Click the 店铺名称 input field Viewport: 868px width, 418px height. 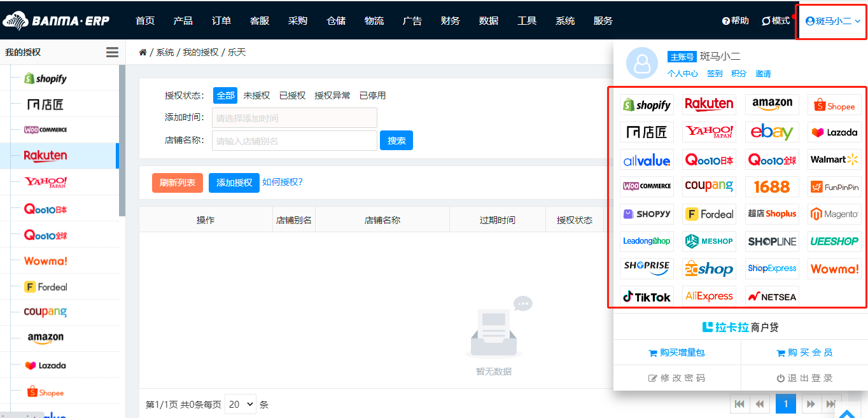[x=295, y=141]
